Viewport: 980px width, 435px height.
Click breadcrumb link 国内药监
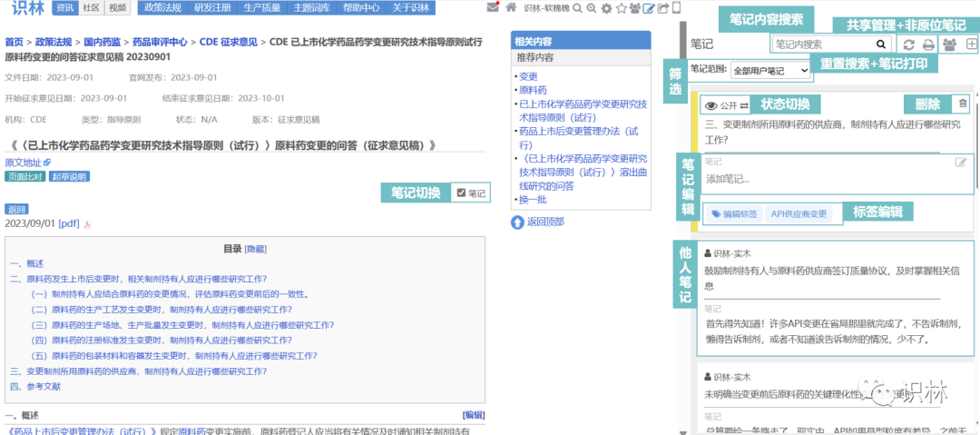tap(102, 42)
